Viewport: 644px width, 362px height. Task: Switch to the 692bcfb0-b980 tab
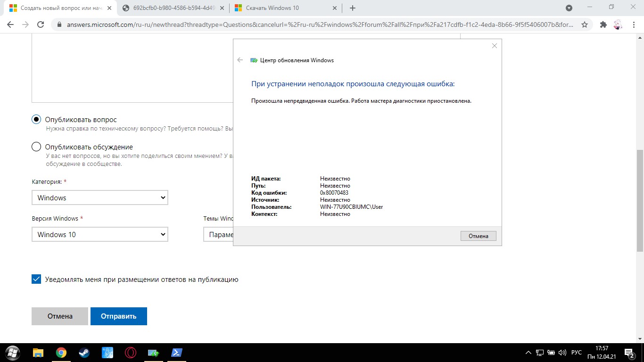point(173,8)
